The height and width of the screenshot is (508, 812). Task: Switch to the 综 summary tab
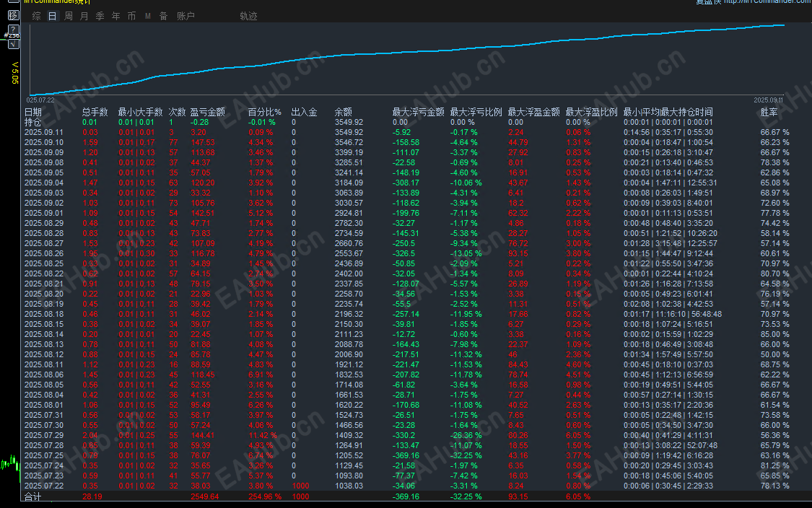click(x=36, y=16)
